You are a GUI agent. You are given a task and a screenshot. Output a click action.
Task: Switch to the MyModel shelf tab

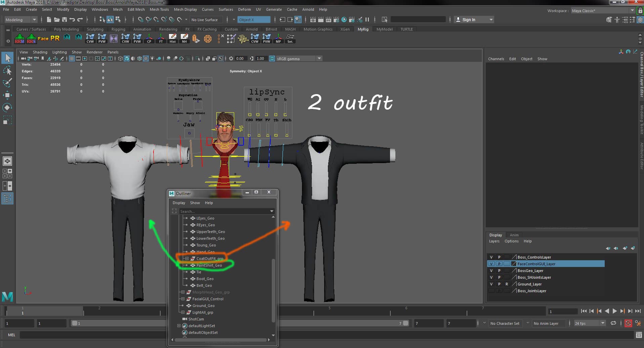pos(384,29)
